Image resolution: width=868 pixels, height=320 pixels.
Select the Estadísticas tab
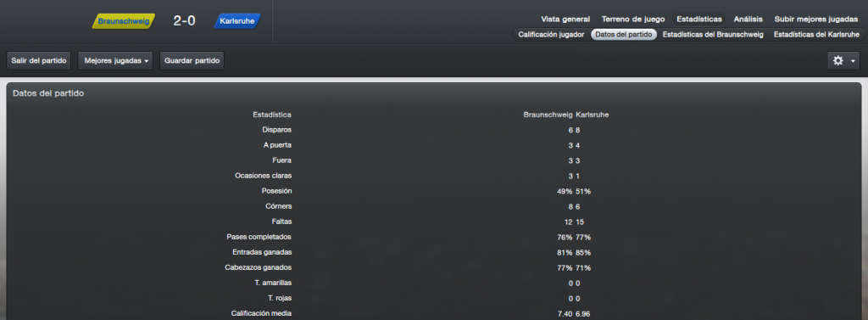pos(699,19)
